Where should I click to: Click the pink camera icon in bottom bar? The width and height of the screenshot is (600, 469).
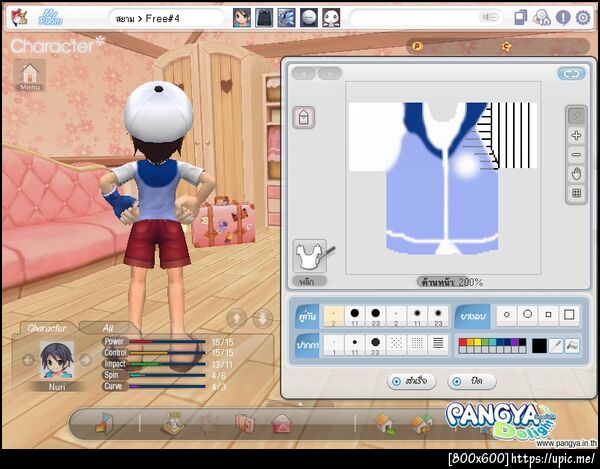pyautogui.click(x=245, y=424)
